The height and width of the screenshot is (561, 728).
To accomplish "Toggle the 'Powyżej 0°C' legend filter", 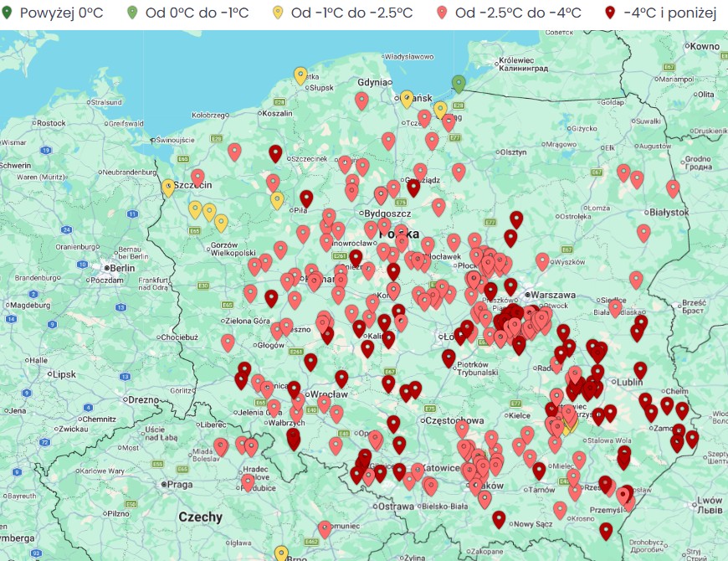I will tap(52, 12).
